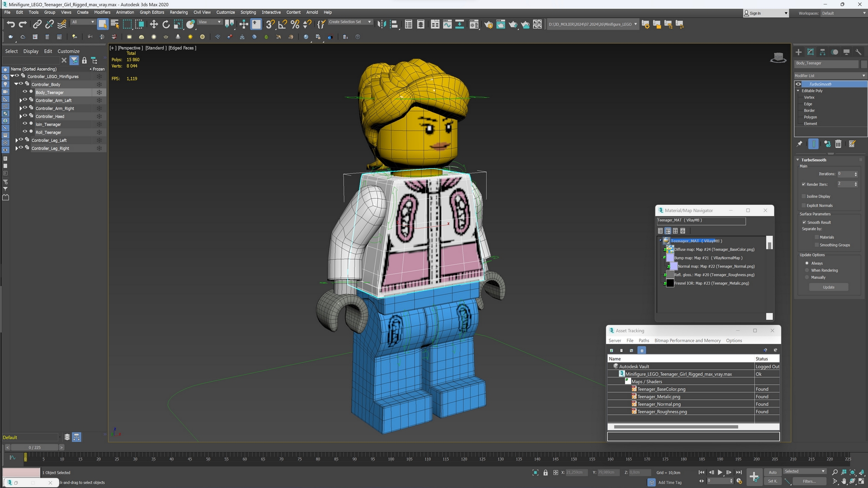Image resolution: width=868 pixels, height=488 pixels.
Task: Click the Undo arrow icon
Action: coord(10,24)
